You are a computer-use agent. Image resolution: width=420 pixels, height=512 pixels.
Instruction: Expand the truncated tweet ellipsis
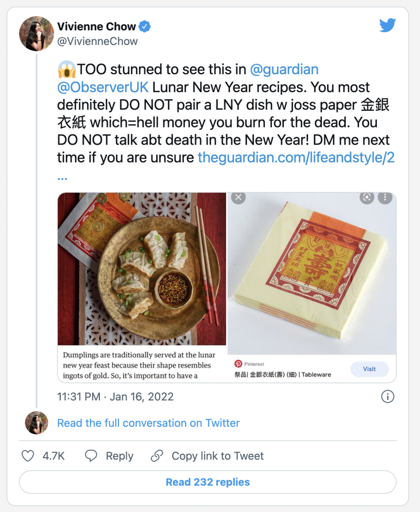(62, 178)
